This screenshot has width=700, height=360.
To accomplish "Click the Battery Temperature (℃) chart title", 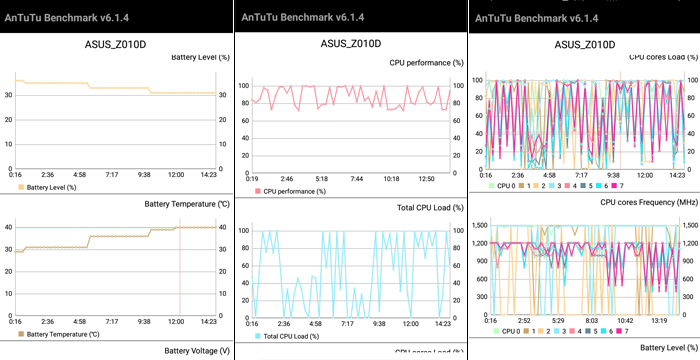I will coord(187,204).
